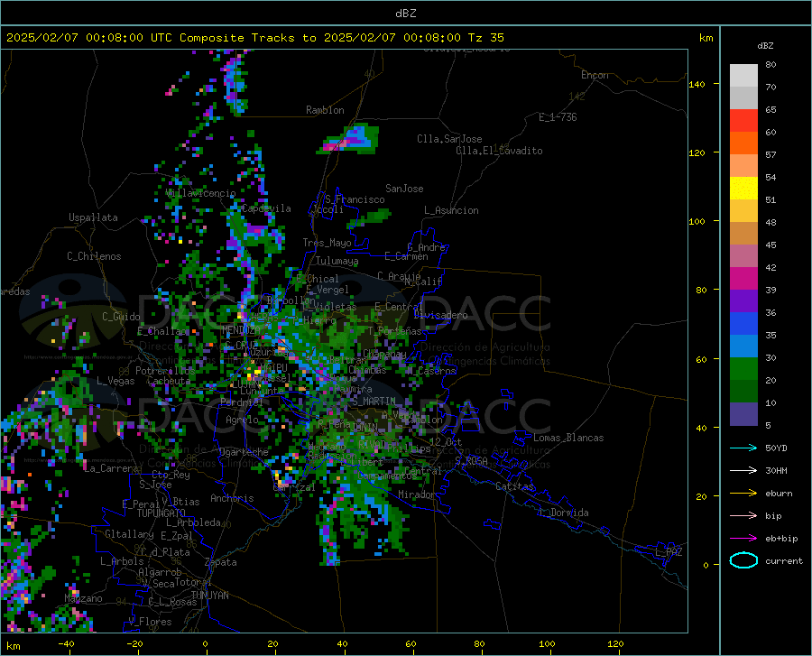Click the TUNUYAN place label
Image resolution: width=812 pixels, height=656 pixels.
209,596
